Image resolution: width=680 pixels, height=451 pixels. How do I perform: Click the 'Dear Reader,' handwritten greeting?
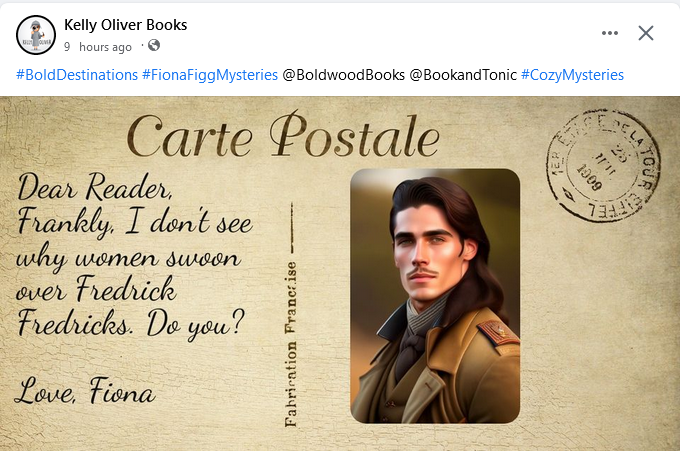(x=95, y=188)
